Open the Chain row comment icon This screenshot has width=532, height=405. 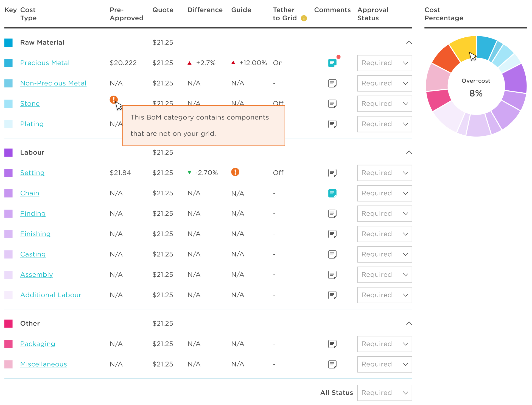[332, 193]
